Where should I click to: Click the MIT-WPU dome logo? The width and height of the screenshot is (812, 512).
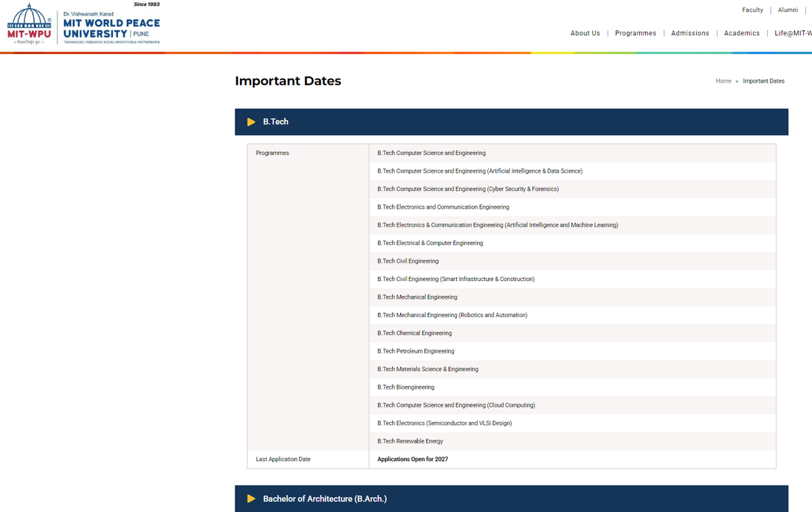(29, 24)
